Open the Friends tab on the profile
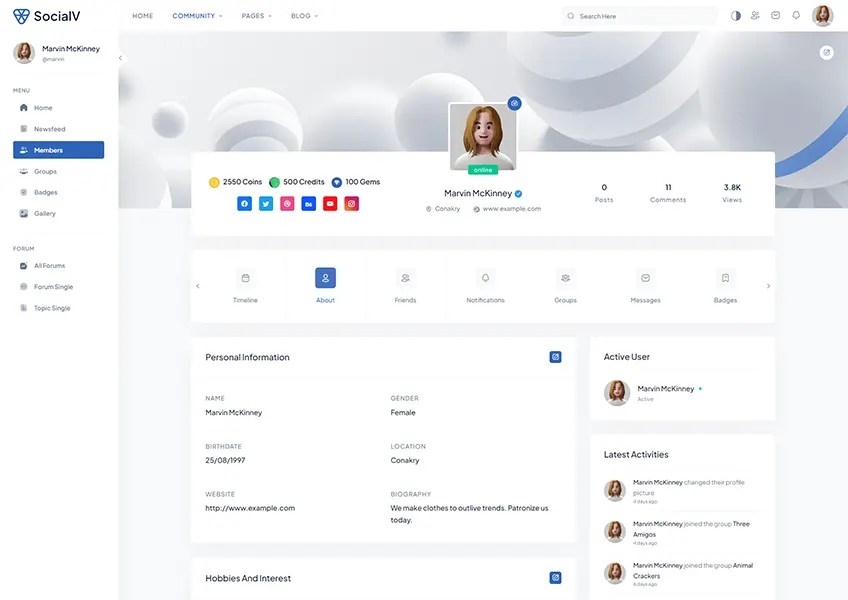The image size is (848, 600). (x=405, y=288)
